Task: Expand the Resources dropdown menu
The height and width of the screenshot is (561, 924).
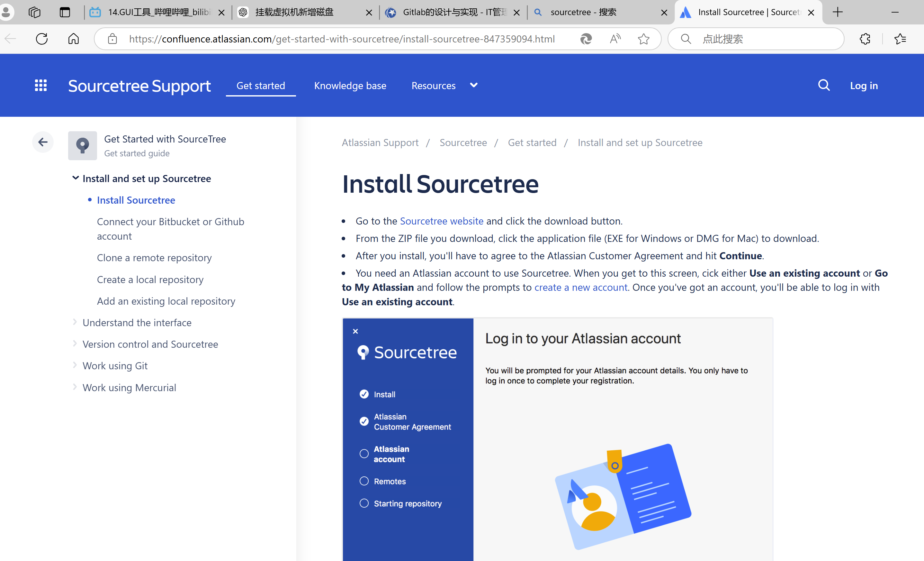Action: point(444,86)
